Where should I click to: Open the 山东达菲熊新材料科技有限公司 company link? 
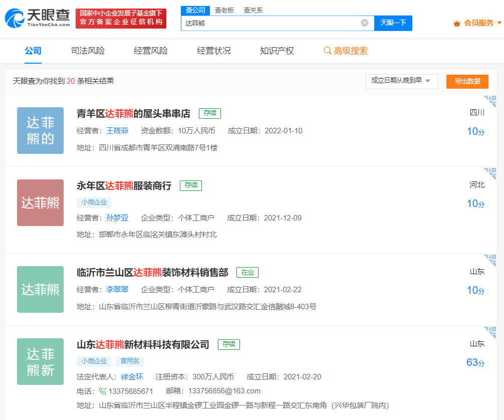143,344
